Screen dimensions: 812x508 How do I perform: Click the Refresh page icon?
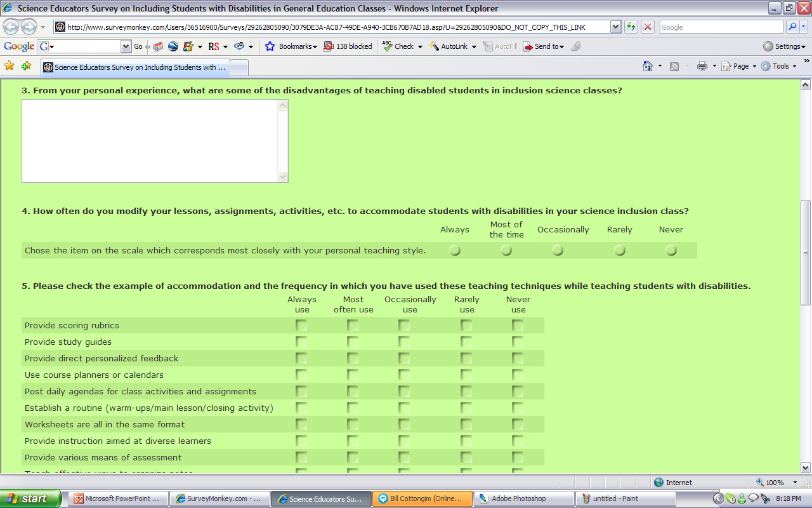(x=631, y=27)
